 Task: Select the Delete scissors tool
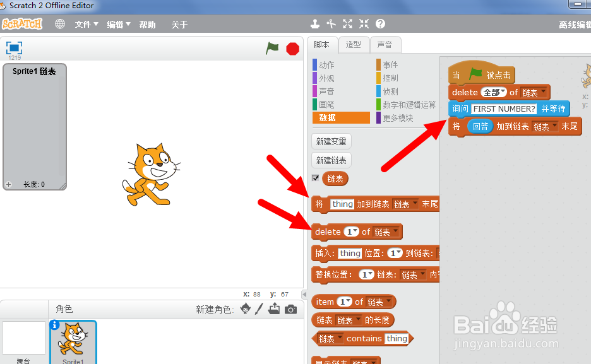click(x=331, y=24)
